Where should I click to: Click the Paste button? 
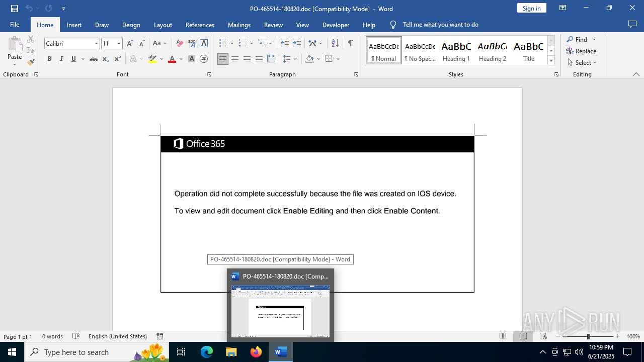15,50
